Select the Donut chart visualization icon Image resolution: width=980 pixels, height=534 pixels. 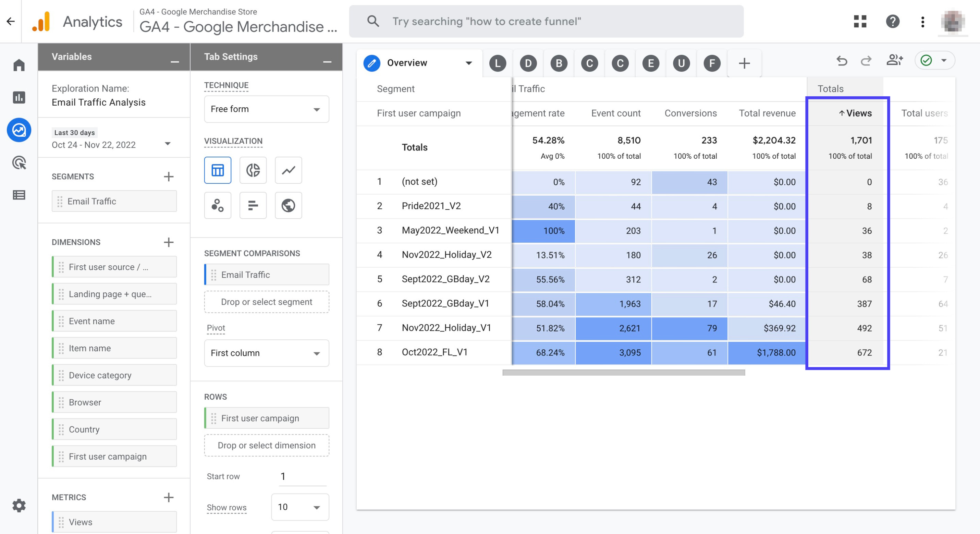pos(253,170)
